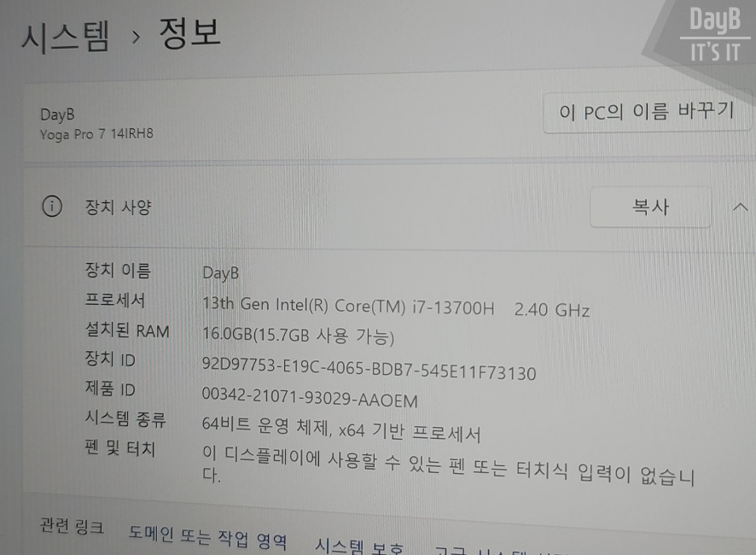Click the 정보 page title
The width and height of the screenshot is (756, 555).
click(189, 34)
